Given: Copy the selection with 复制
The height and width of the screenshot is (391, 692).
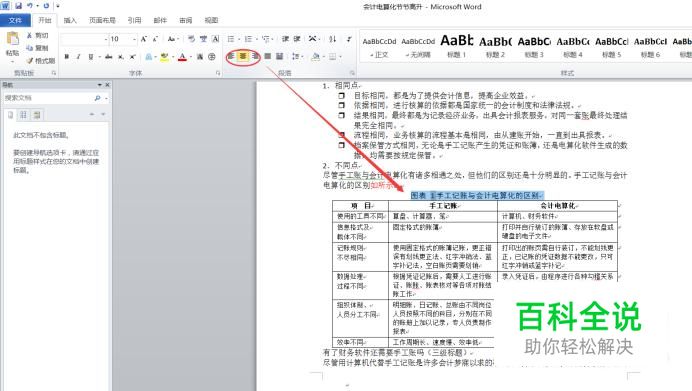Looking at the screenshot, I should click(x=38, y=48).
